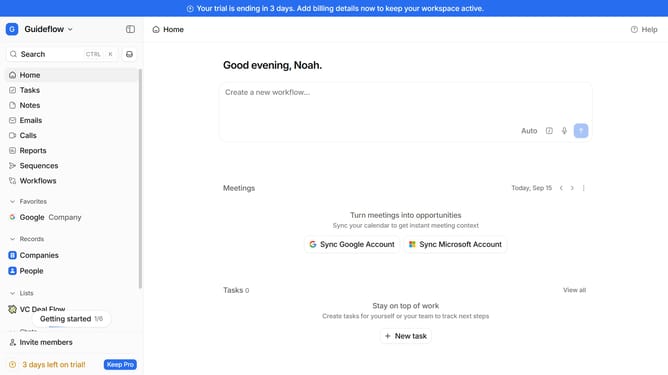Open the Help menu in the top right
The image size is (668, 375).
coord(644,29)
